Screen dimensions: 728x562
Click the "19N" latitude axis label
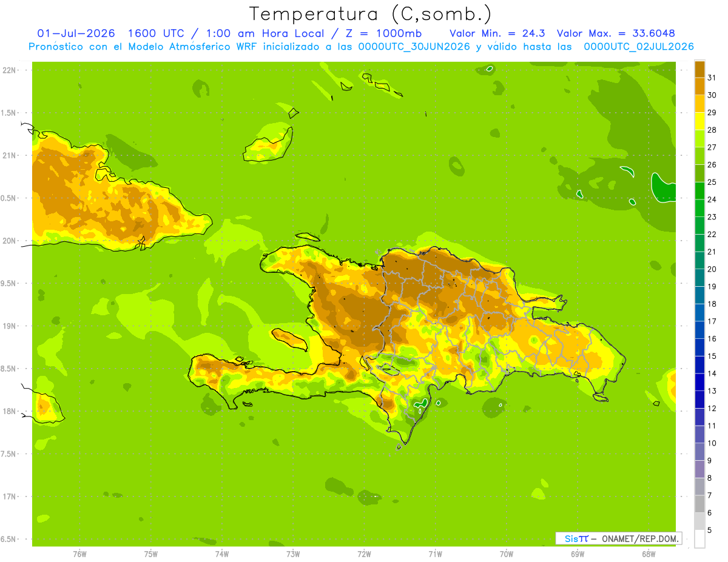pyautogui.click(x=8, y=326)
